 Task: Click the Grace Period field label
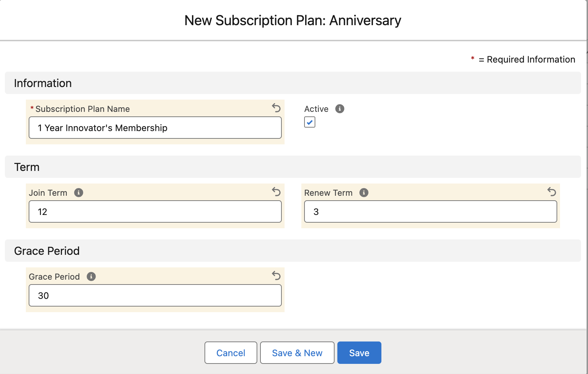coord(54,277)
